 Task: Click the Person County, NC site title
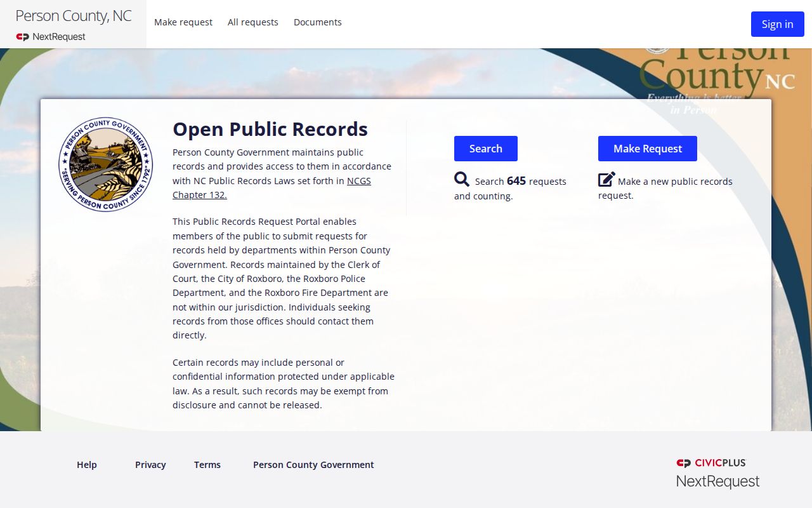tap(74, 16)
